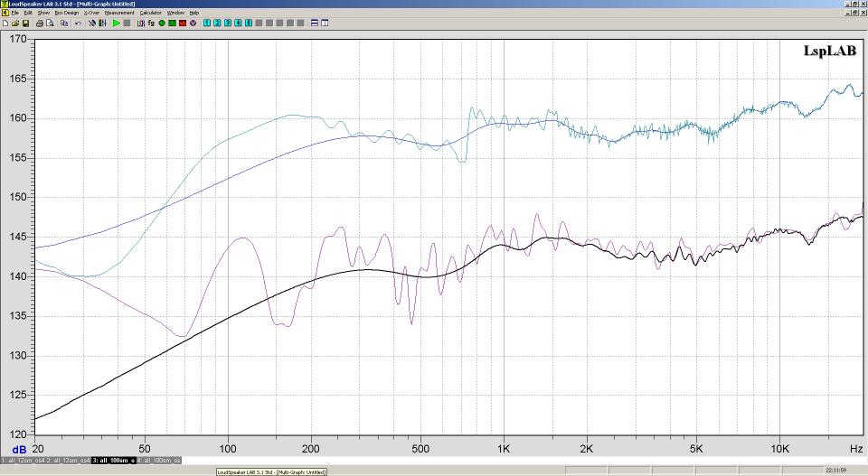This screenshot has width=868, height=476.
Task: Select curve label '4: all 100sm os'
Action: 159,460
